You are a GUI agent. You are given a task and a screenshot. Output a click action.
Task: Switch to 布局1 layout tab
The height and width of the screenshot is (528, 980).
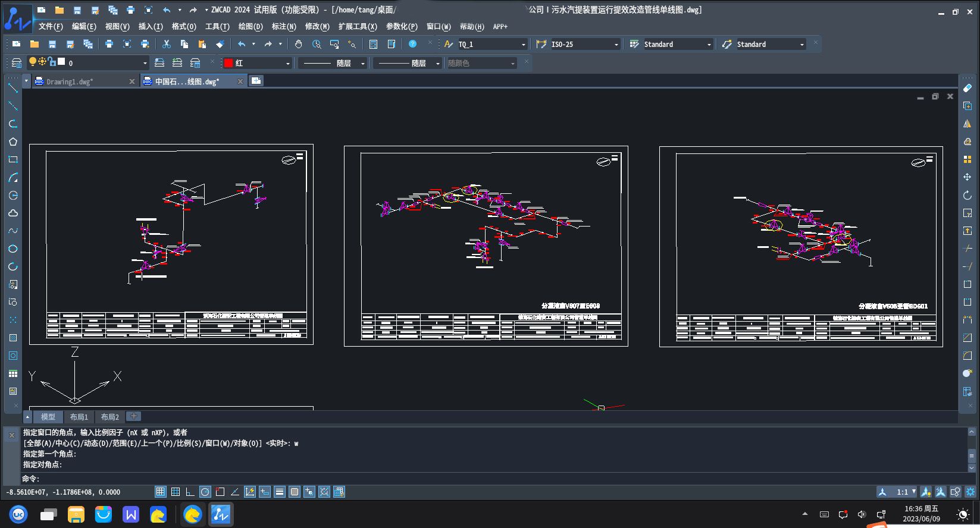click(x=79, y=417)
